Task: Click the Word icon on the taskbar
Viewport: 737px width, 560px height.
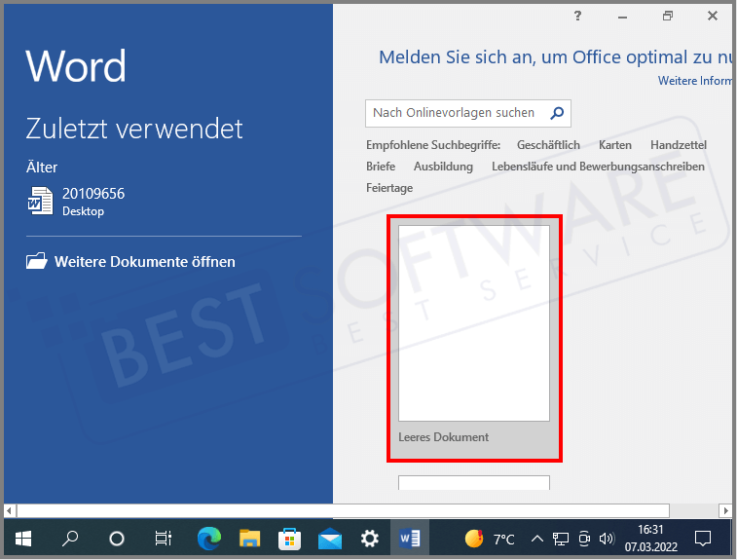Action: coord(410,539)
